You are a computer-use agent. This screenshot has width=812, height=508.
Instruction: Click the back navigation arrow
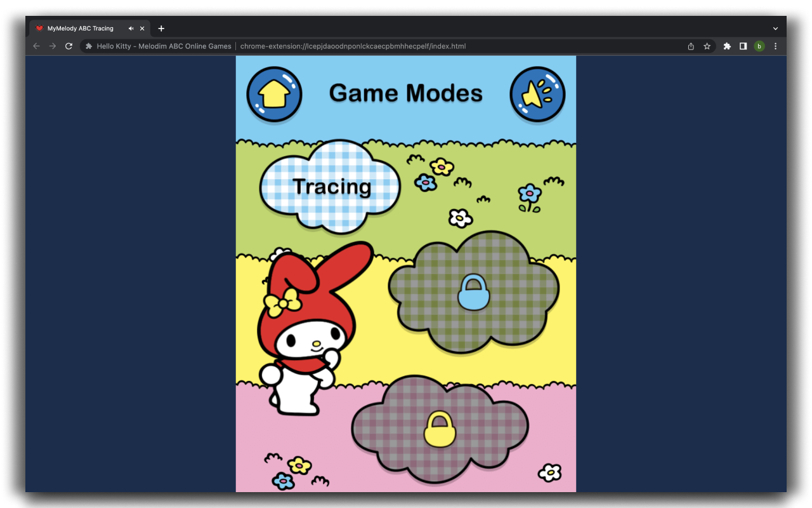pyautogui.click(x=36, y=46)
